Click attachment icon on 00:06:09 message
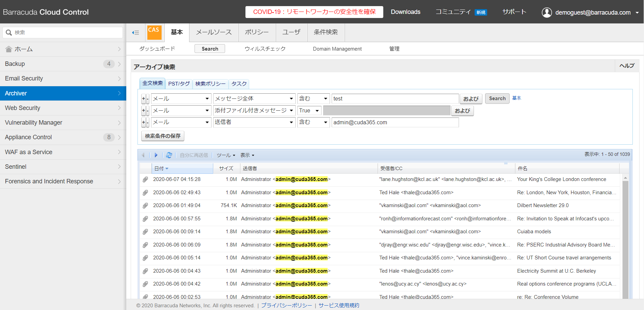The image size is (644, 310). pos(145,245)
